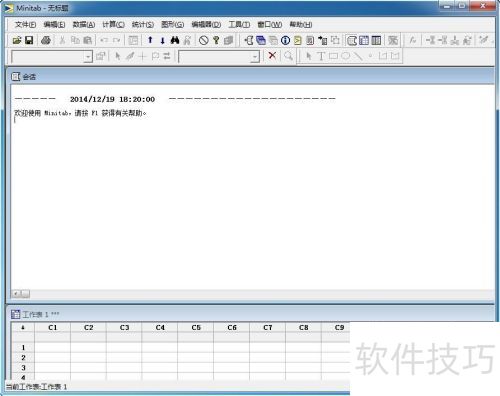The width and height of the screenshot is (500, 396).
Task: Select the crosshair tool in graph toolbar
Action: (142, 56)
